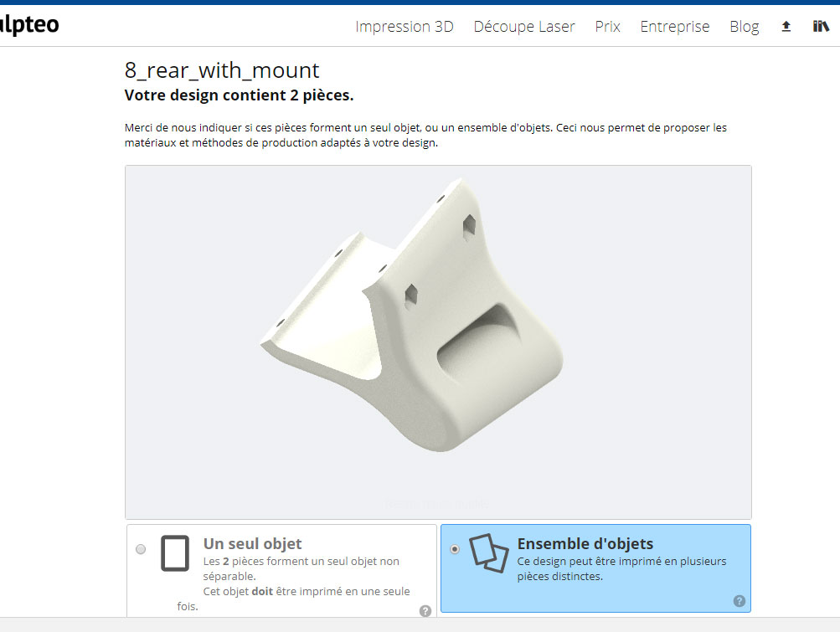
Task: Visit the Blog link
Action: tap(744, 26)
